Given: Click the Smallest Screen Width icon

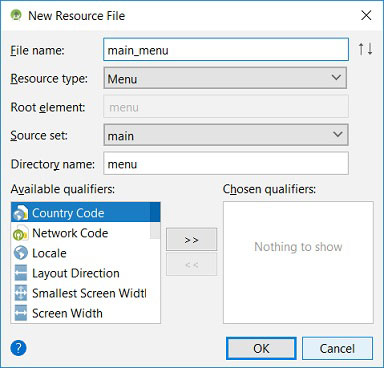Looking at the screenshot, I should (x=21, y=293).
